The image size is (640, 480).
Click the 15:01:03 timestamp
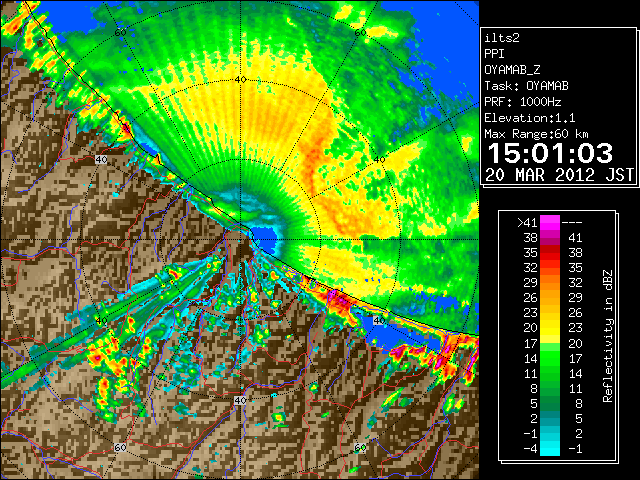pyautogui.click(x=550, y=153)
